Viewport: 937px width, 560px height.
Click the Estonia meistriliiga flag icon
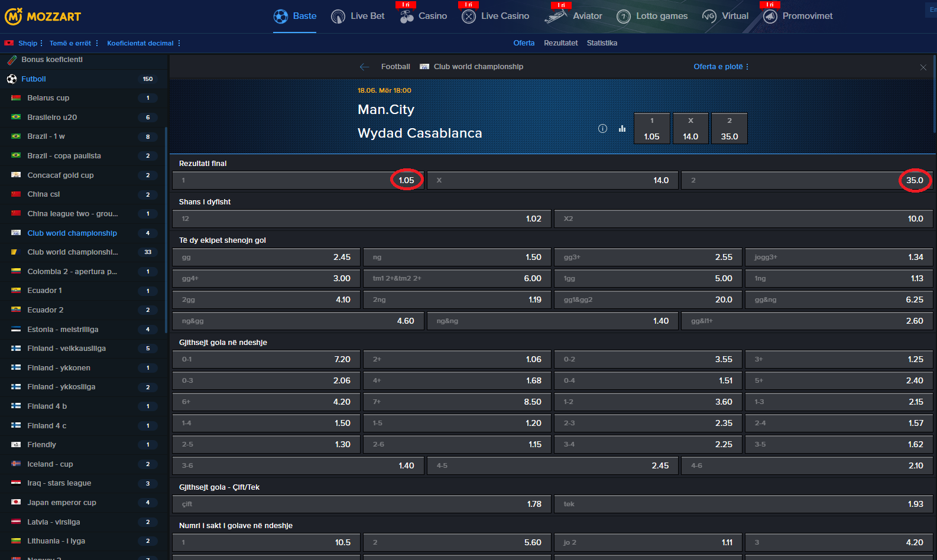pyautogui.click(x=16, y=330)
